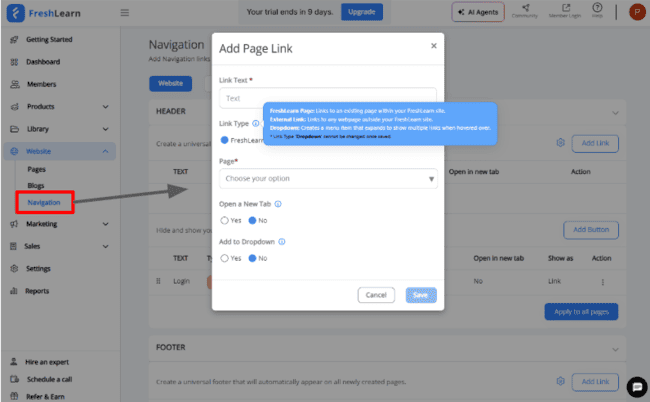Viewport: 650px width, 402px height.
Task: Click Cancel in the dialog
Action: 376,295
